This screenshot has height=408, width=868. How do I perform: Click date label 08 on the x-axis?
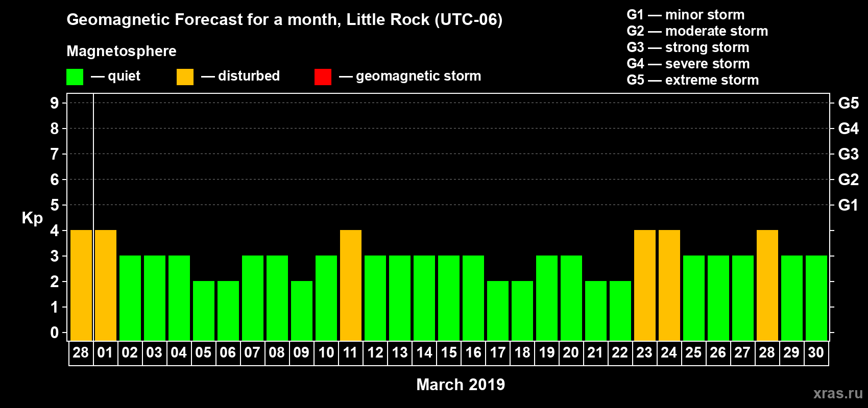click(277, 352)
